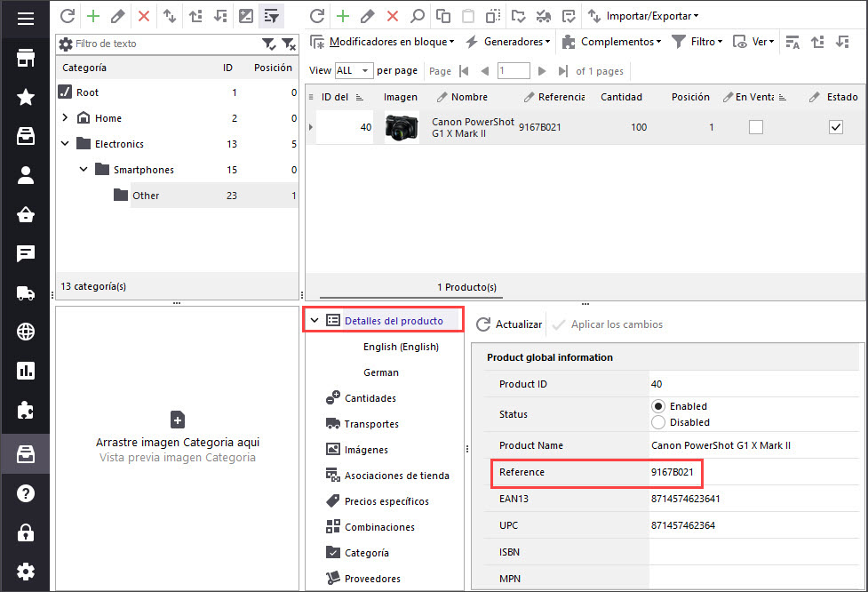Click Aplicar los cambios
Viewport: 868px width, 592px height.
pos(608,324)
